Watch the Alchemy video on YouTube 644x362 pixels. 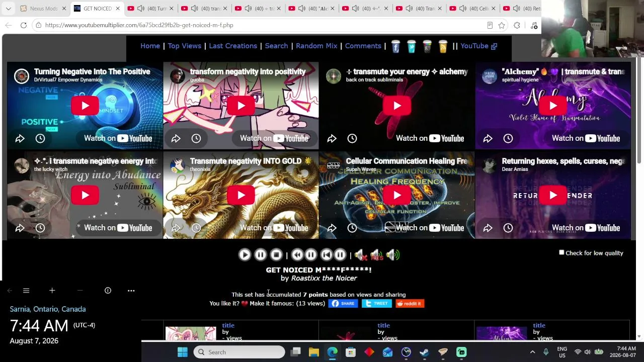pos(586,138)
